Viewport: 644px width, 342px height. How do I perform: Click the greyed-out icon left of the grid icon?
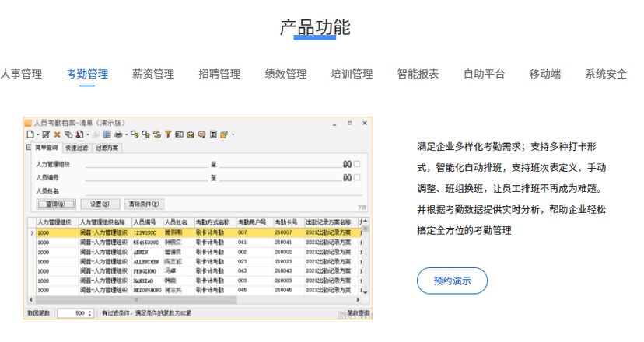96,134
